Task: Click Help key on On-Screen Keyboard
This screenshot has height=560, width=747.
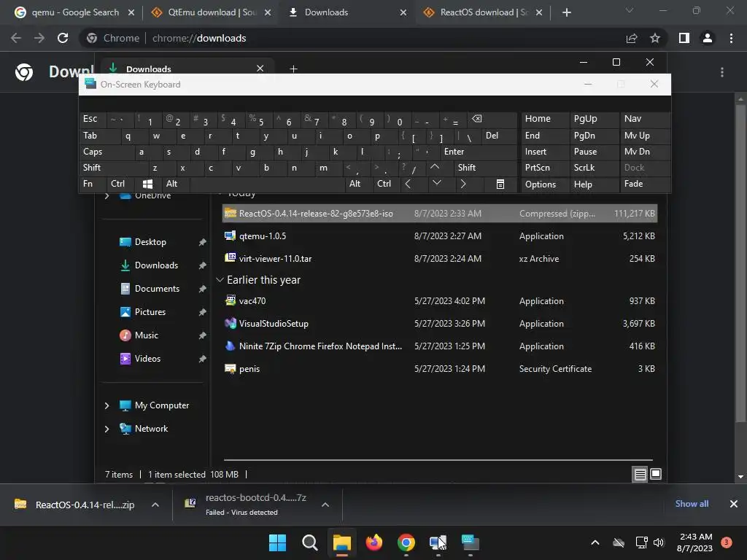Action: coord(594,184)
